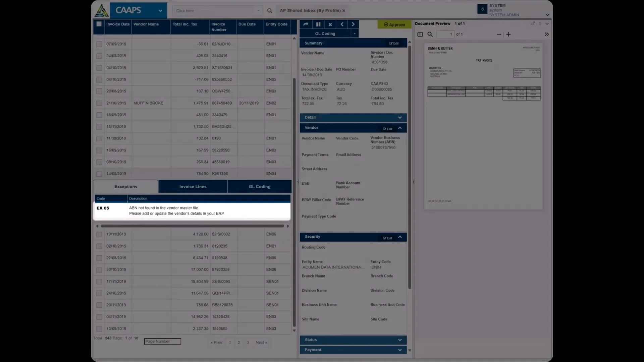
Task: Switch to the Invoice Lines tab
Action: [x=193, y=187]
